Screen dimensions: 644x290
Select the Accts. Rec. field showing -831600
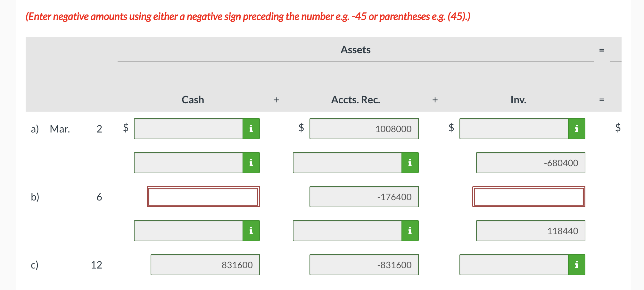click(364, 264)
